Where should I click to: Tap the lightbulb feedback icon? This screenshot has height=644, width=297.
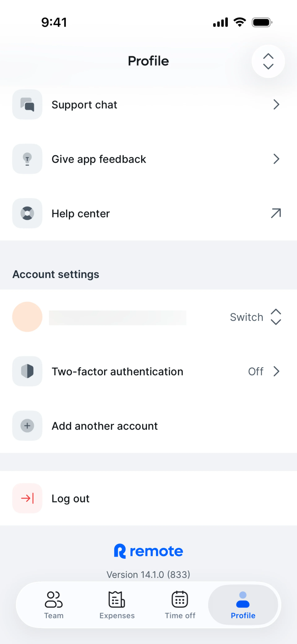click(x=27, y=159)
